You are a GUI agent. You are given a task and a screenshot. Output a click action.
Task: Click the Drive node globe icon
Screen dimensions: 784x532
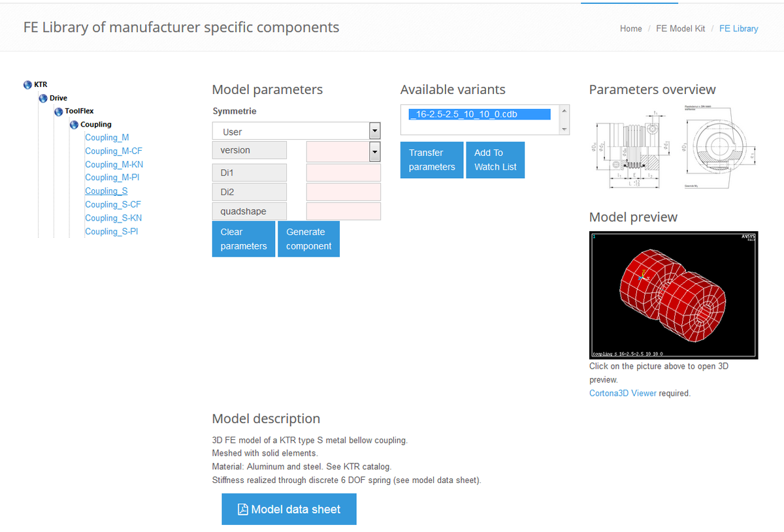pos(43,98)
